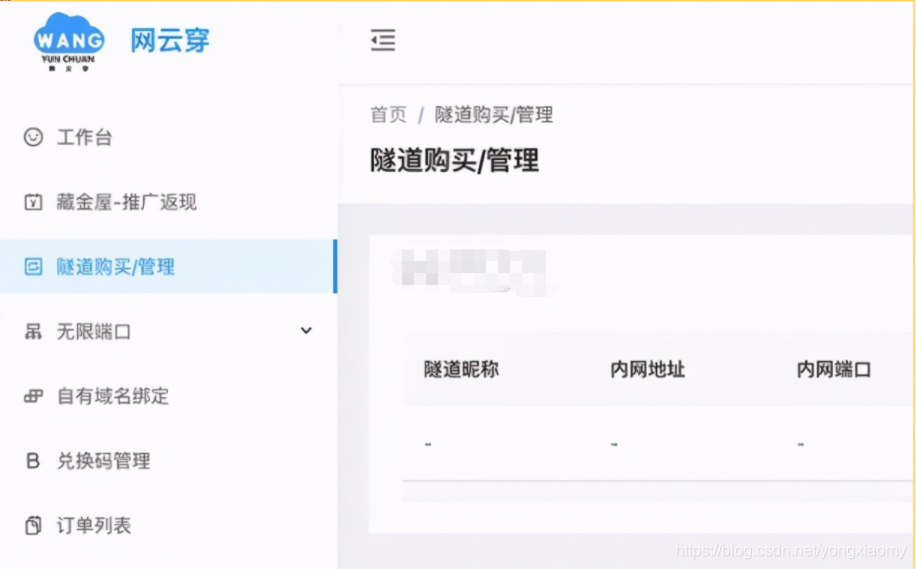Click the clipboard icon beside 订单列表

click(33, 525)
